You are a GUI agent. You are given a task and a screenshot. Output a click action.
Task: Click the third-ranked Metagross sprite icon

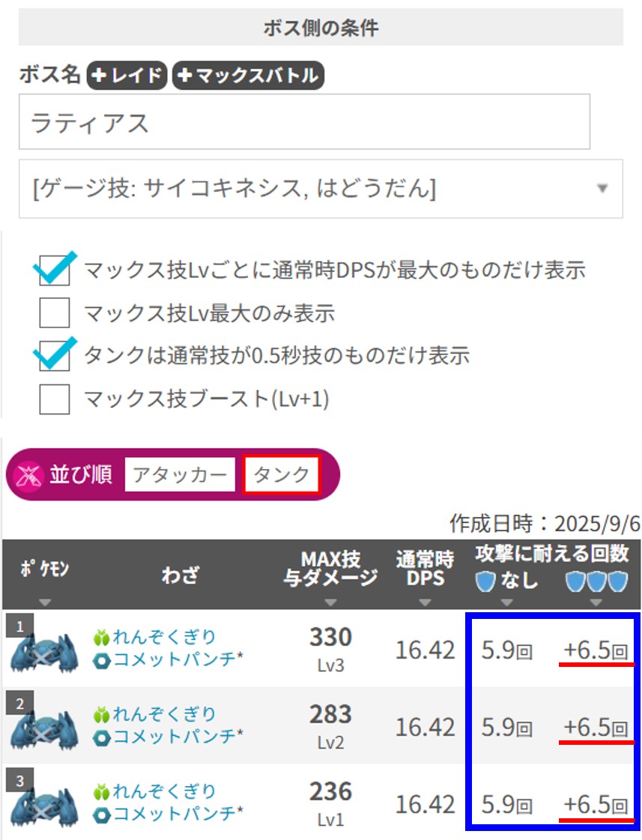(x=45, y=806)
